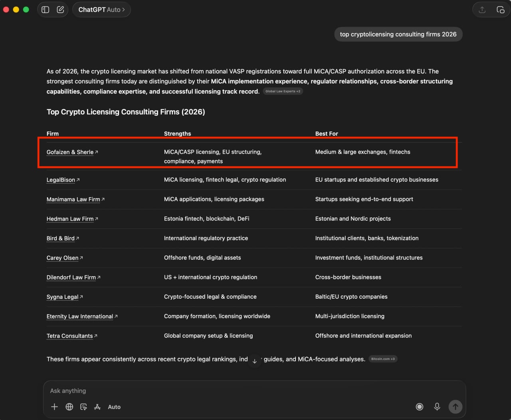Click 'Institutional clients, banks, tokenization' cell
Image resolution: width=511 pixels, height=420 pixels.
pos(367,238)
